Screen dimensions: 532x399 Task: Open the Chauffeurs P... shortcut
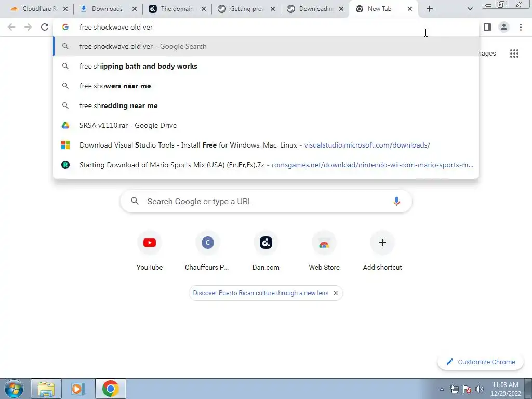[207, 250]
